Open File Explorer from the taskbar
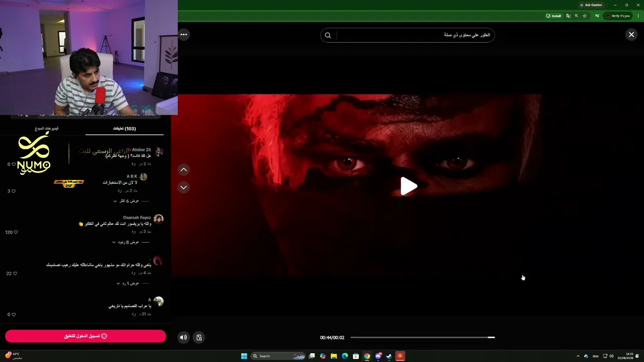The width and height of the screenshot is (644, 362). coord(334,356)
